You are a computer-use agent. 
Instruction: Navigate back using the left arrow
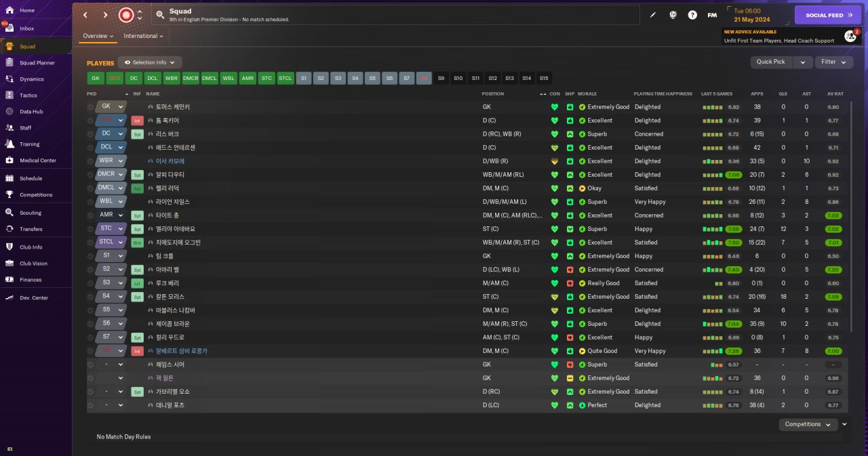[85, 15]
